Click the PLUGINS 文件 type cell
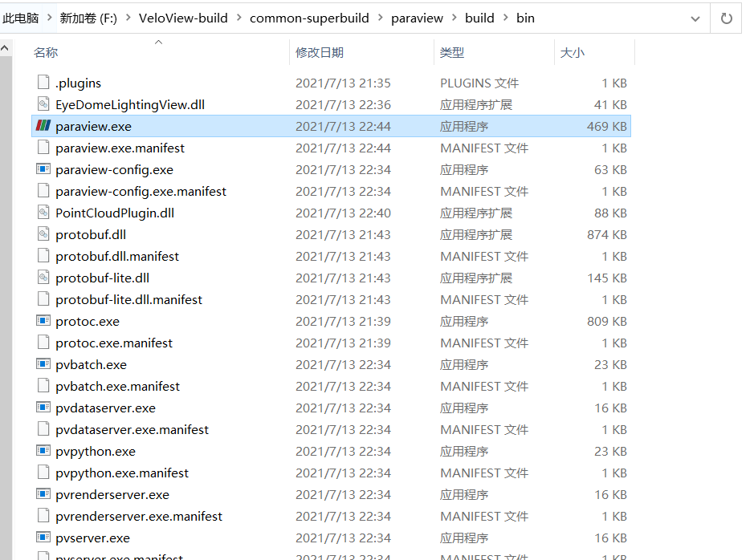This screenshot has width=750, height=560. pyautogui.click(x=479, y=83)
